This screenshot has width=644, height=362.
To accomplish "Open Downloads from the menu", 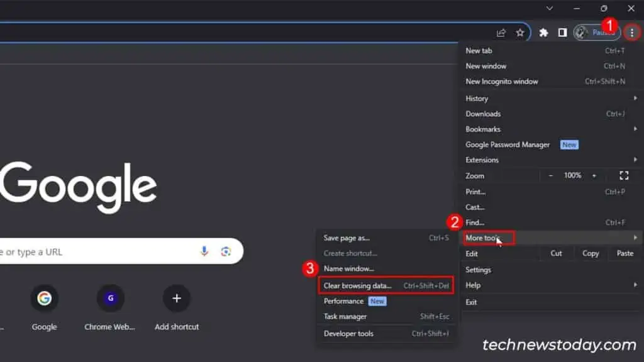I will (550, 114).
